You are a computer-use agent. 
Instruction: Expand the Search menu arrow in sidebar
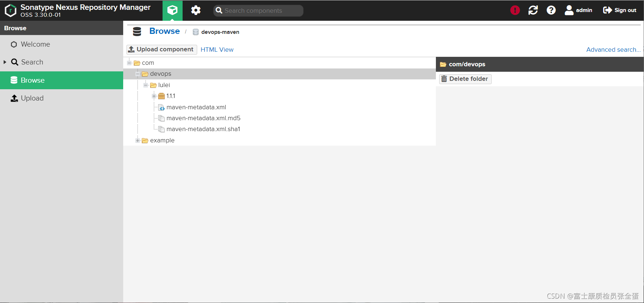coord(5,62)
